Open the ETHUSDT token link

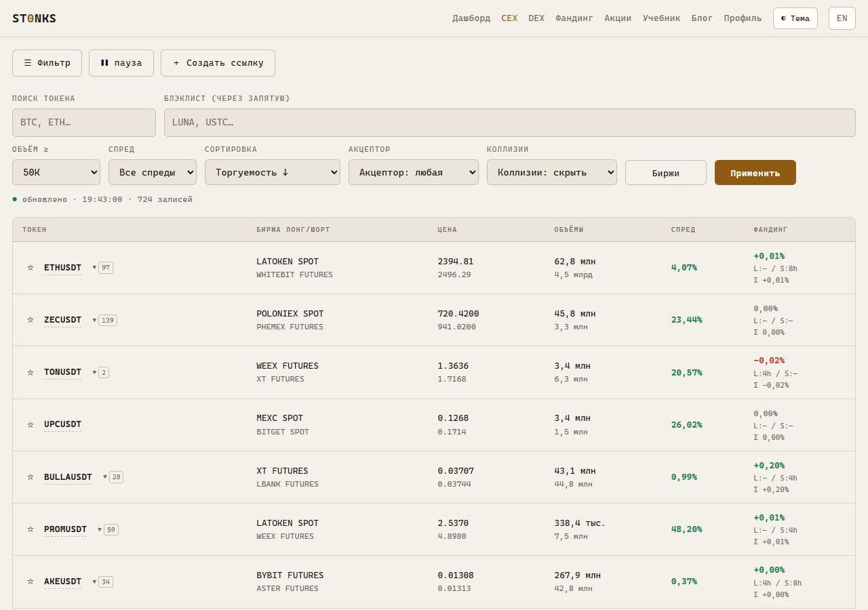click(62, 268)
